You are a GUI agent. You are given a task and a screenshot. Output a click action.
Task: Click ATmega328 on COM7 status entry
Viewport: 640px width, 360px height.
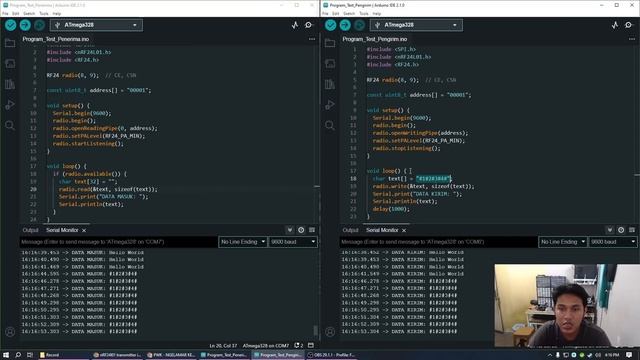[x=266, y=346]
